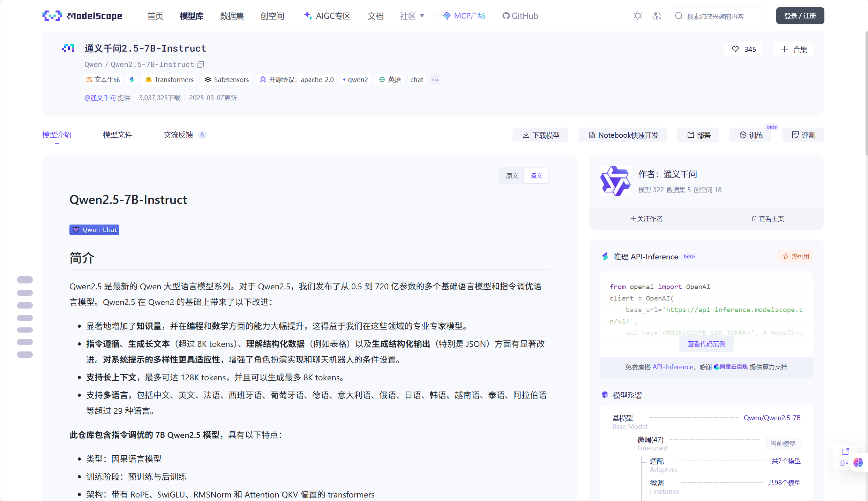Click the @通义千问 provider link
868x501 pixels.
pos(100,98)
